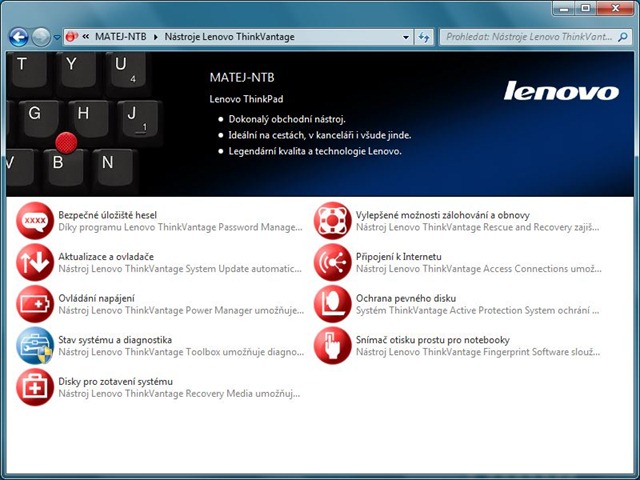Open the Připojení k Internetu connection icon
Viewport: 640px width, 480px height.
pos(332,262)
